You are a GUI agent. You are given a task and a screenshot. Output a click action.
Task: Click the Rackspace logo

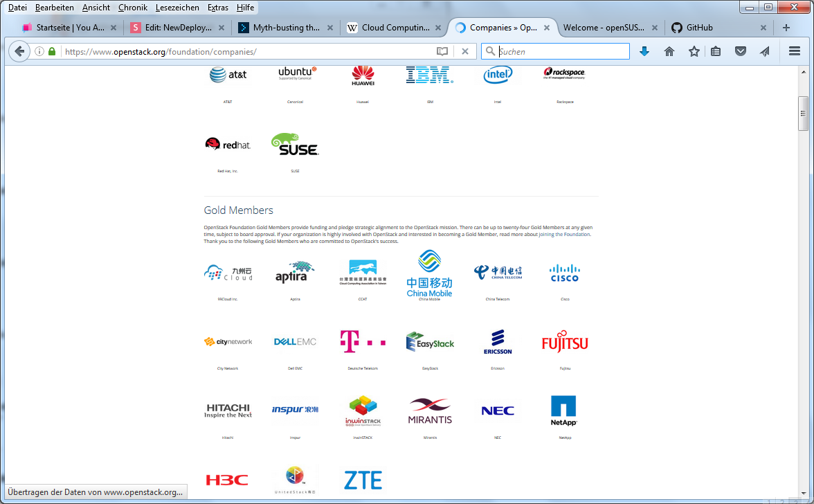[564, 73]
